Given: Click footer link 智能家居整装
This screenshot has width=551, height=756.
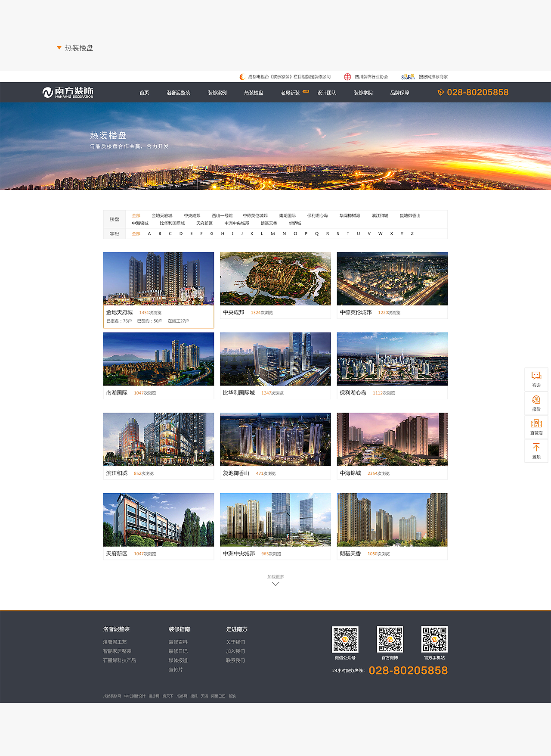Looking at the screenshot, I should [x=117, y=651].
